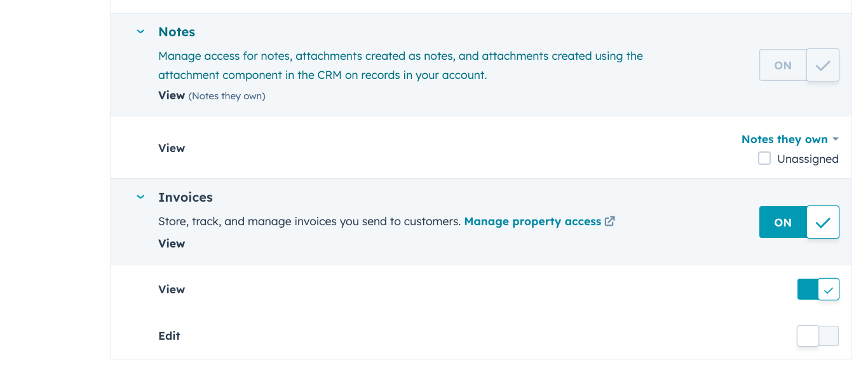Click the checkmark icon on Invoices toggle
This screenshot has width=868, height=369.
(x=823, y=222)
